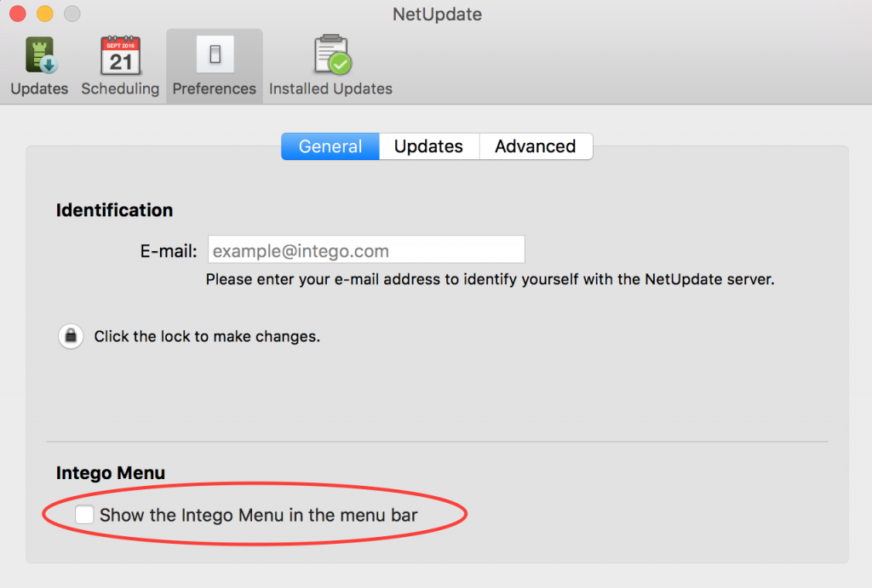872x588 pixels.
Task: Click the 'Show the Intego Menu in the menu bar' label
Action: (258, 515)
